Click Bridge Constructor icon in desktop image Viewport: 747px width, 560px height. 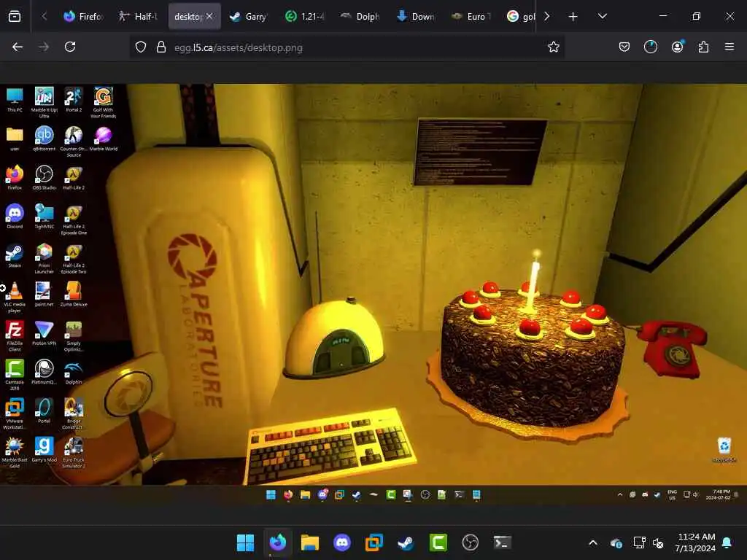click(74, 413)
